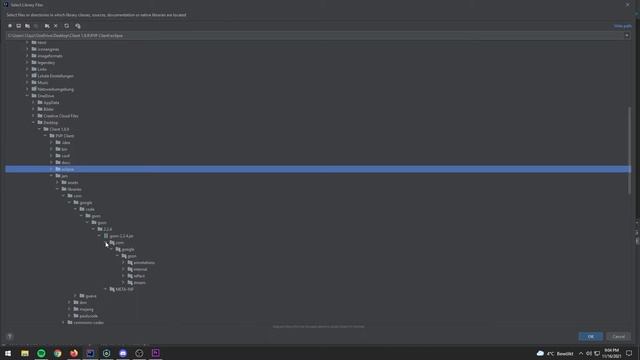This screenshot has width=640, height=360.
Task: Select the ibm folder
Action: [83, 302]
